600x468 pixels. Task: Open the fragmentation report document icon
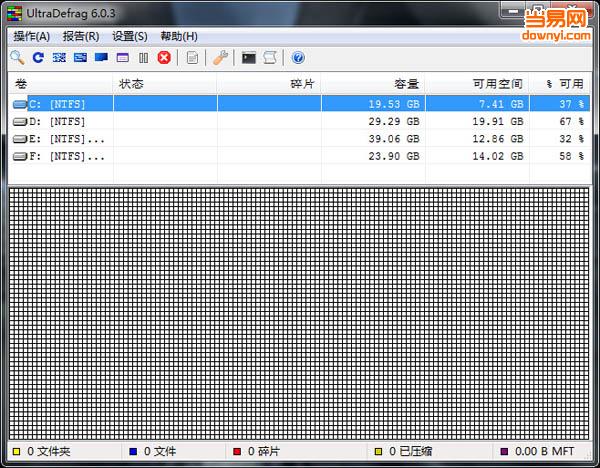[193, 58]
